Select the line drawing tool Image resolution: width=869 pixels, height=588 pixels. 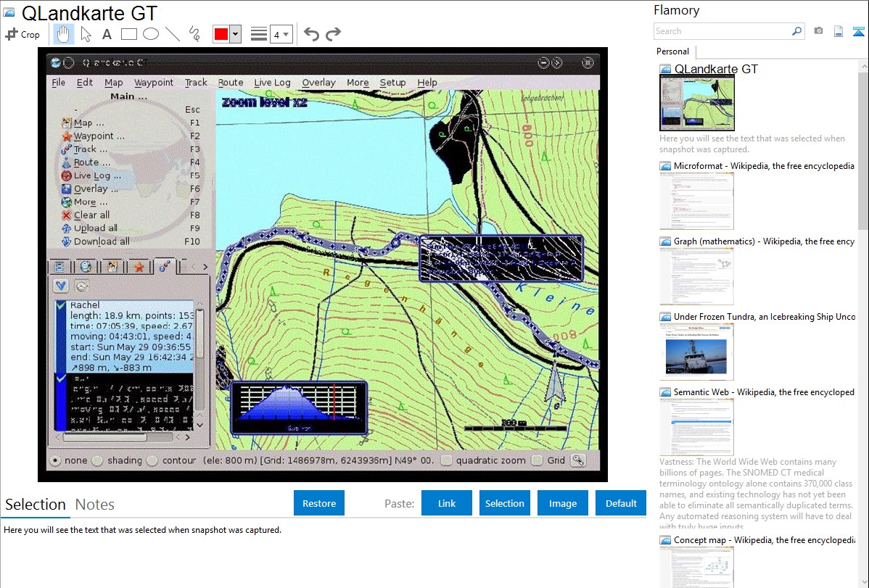(x=173, y=34)
